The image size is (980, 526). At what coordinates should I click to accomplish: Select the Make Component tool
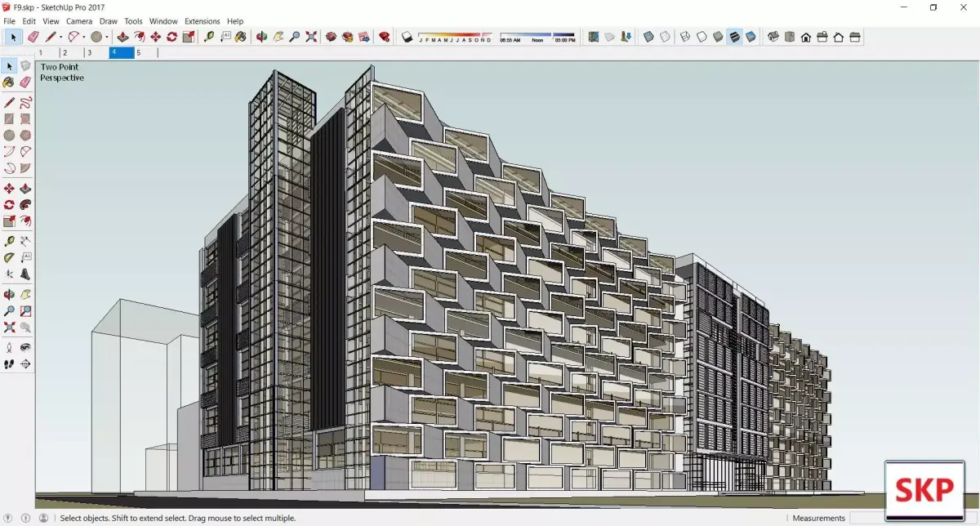tap(25, 66)
